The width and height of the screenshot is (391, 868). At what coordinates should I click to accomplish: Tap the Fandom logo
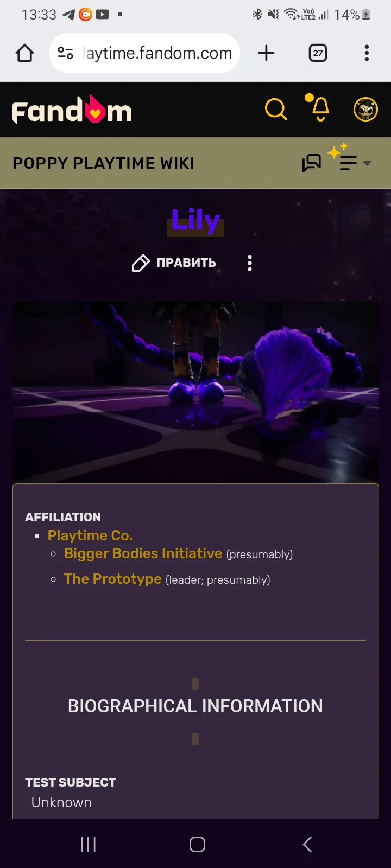[72, 110]
